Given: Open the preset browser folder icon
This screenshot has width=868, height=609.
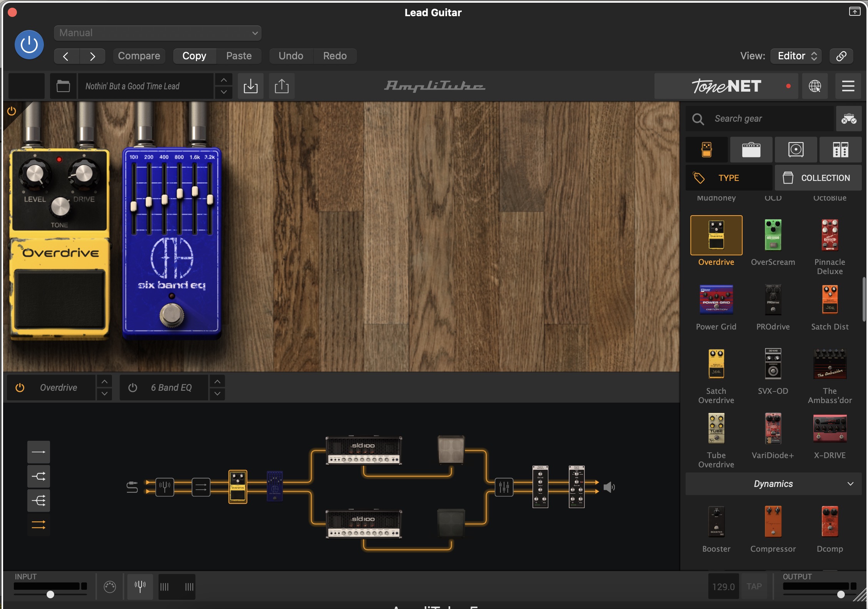Looking at the screenshot, I should point(63,86).
